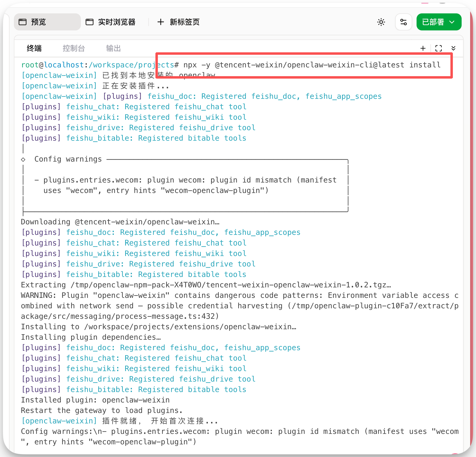Toggle the light/dark theme sun icon
This screenshot has width=476, height=457.
point(381,22)
